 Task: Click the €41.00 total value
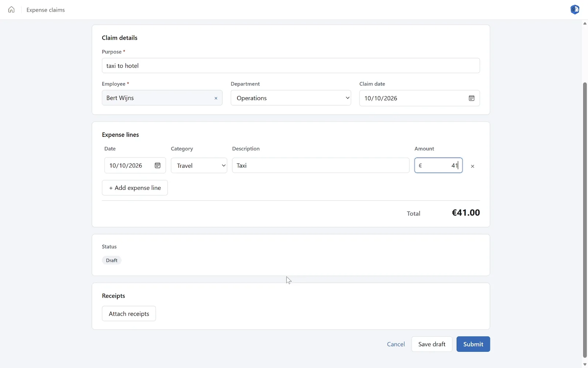[466, 213]
